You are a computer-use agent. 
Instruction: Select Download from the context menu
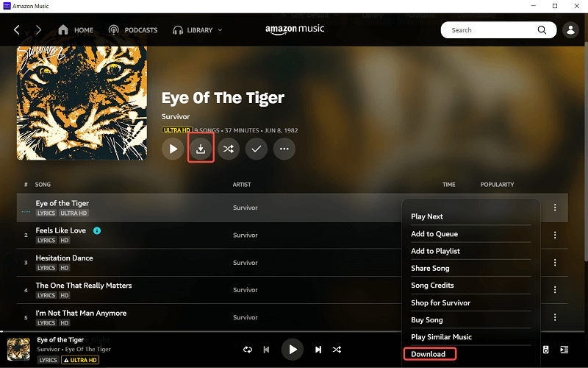pos(429,354)
